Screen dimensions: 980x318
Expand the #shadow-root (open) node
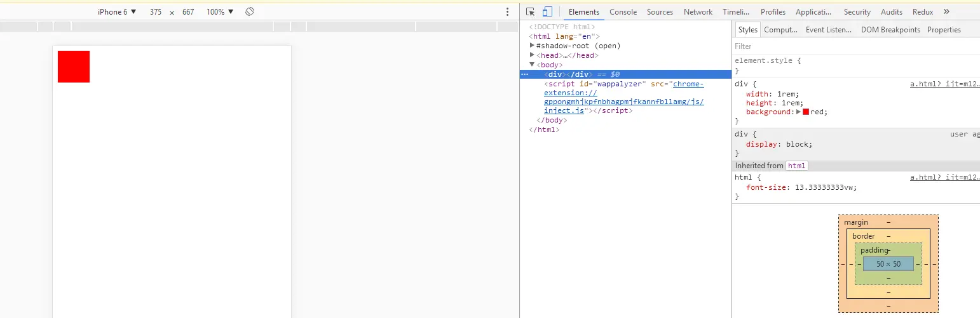pos(533,46)
